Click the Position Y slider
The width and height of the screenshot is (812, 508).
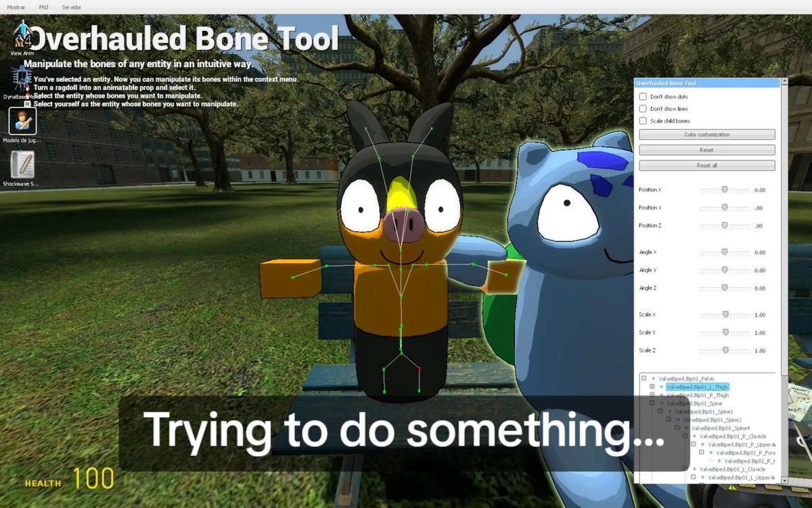tap(724, 208)
